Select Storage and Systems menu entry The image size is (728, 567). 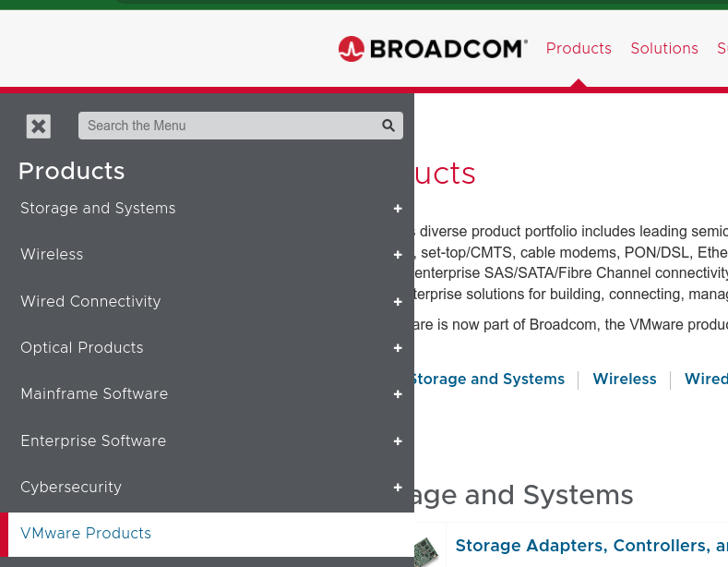coord(98,208)
